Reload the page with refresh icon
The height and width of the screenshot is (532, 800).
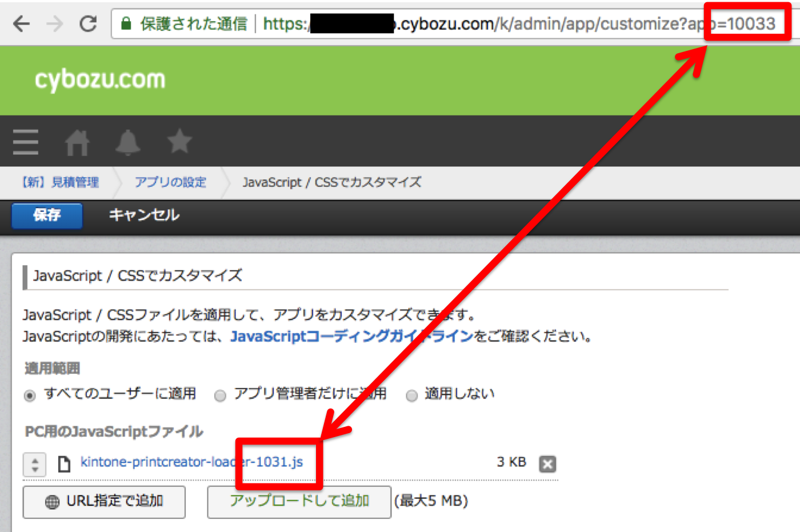point(88,24)
